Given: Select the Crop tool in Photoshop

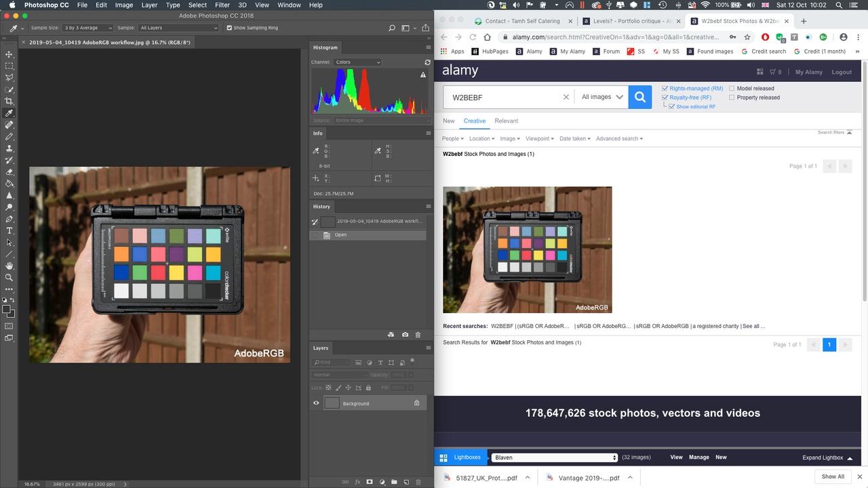Looking at the screenshot, I should pos(9,99).
